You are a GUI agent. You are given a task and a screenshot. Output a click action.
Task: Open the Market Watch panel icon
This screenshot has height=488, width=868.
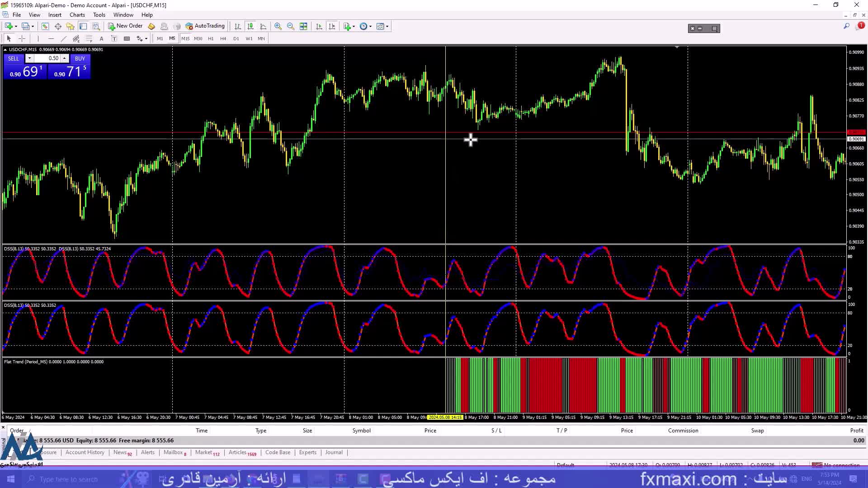click(45, 26)
